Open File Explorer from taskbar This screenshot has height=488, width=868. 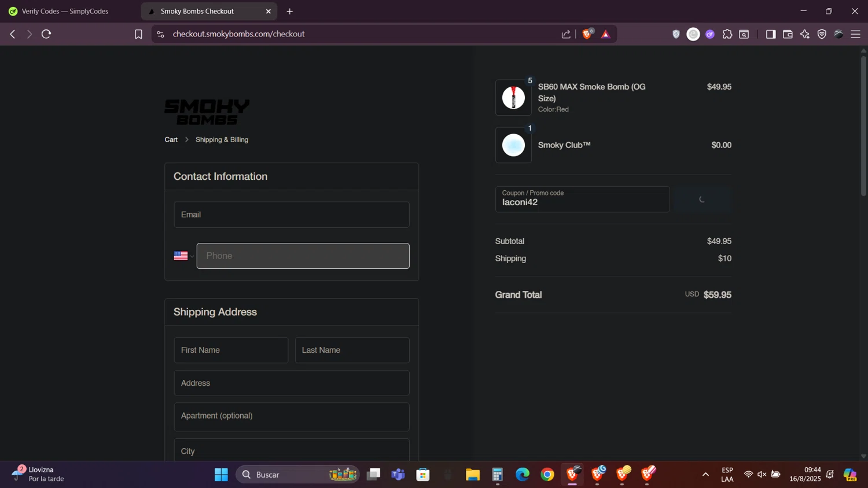coord(473,475)
